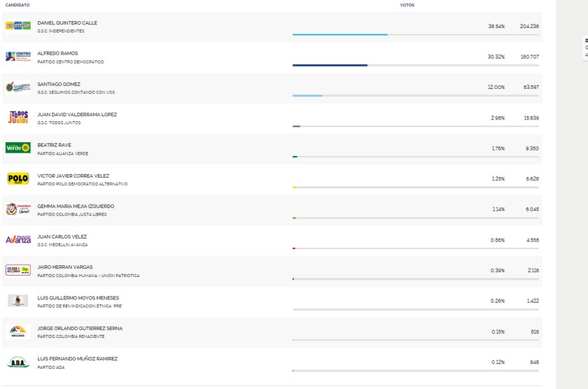
Task: Click Beatriz Rave candidate name
Action: (x=54, y=145)
